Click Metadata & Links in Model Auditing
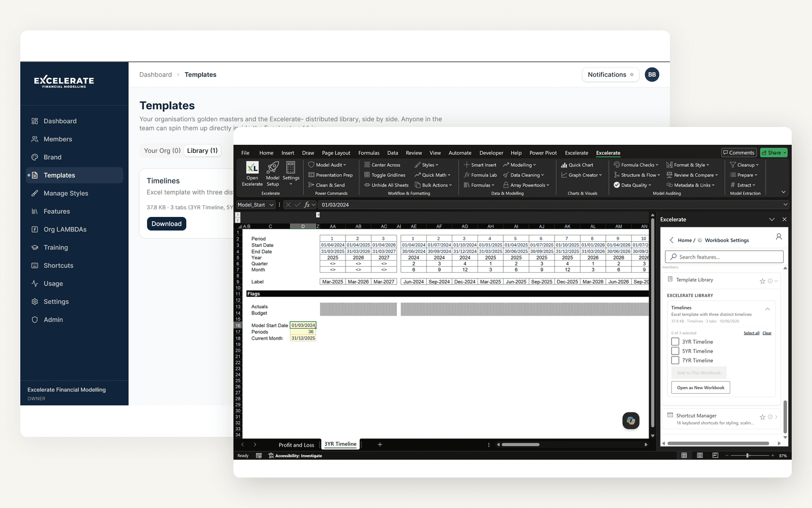 (x=690, y=185)
